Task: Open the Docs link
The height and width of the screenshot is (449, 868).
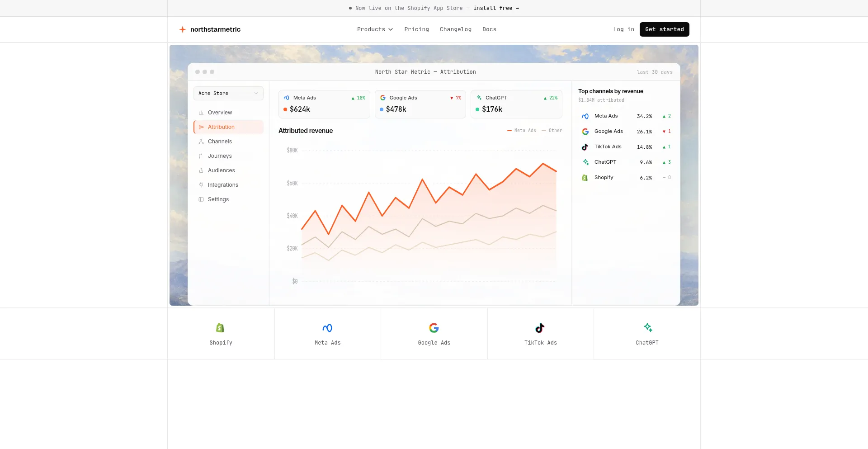Action: 489,29
